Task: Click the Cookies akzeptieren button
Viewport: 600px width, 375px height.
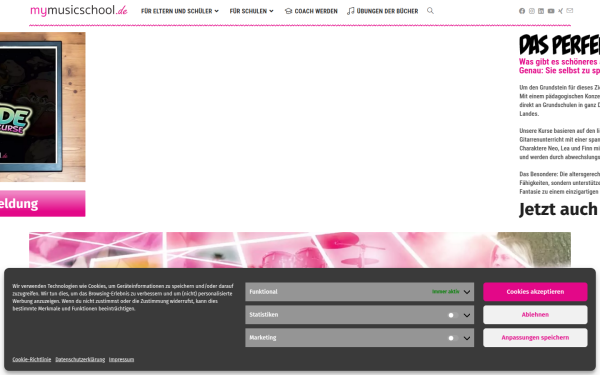Action: pyautogui.click(x=535, y=292)
